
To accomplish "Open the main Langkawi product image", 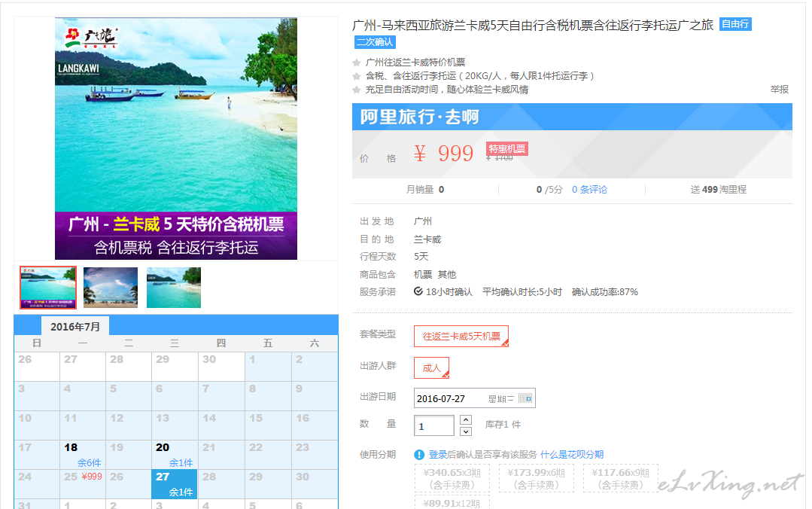I will (x=176, y=139).
